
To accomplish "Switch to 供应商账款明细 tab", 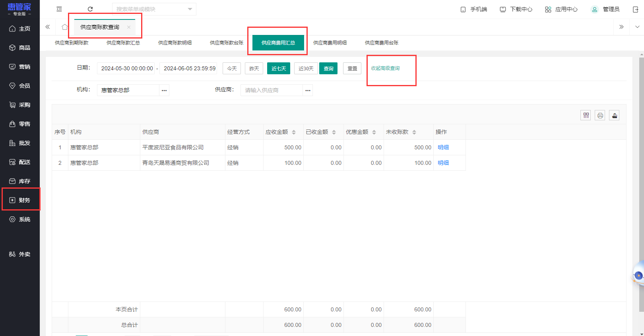I will (175, 43).
